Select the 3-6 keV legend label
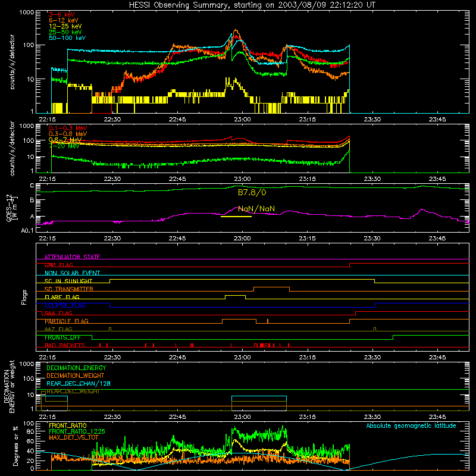 (x=62, y=14)
